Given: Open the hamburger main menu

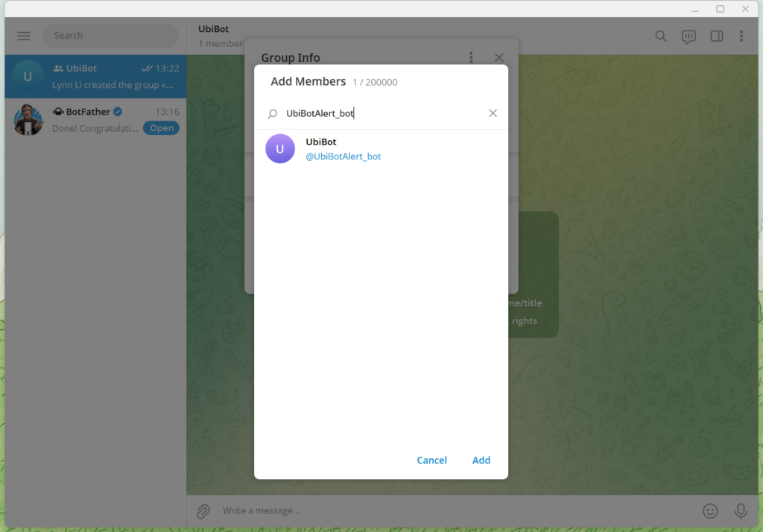Looking at the screenshot, I should click(23, 36).
